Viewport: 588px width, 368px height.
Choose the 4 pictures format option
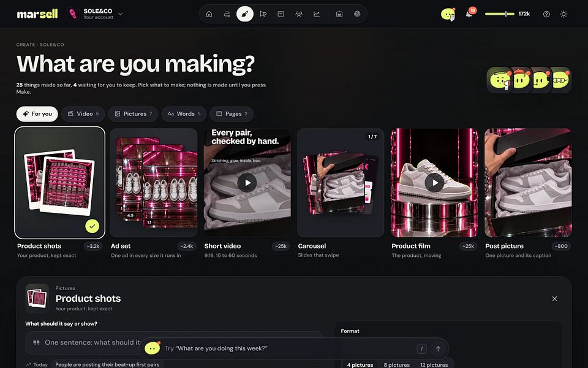360,364
